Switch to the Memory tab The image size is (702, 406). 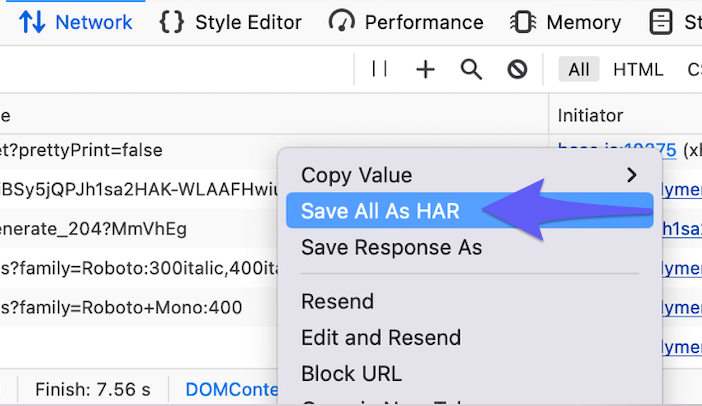(565, 22)
